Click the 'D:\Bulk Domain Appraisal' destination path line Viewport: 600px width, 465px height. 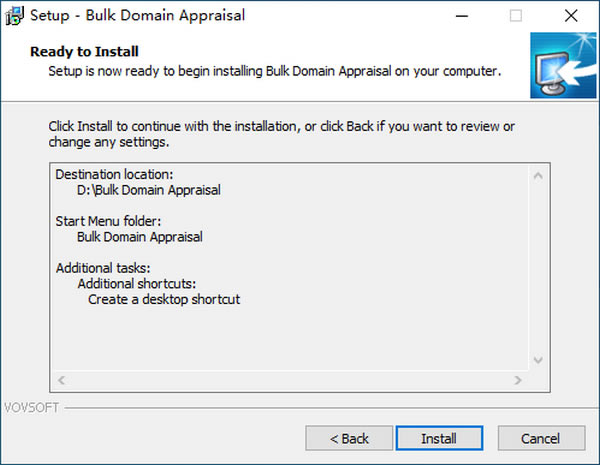tap(149, 190)
